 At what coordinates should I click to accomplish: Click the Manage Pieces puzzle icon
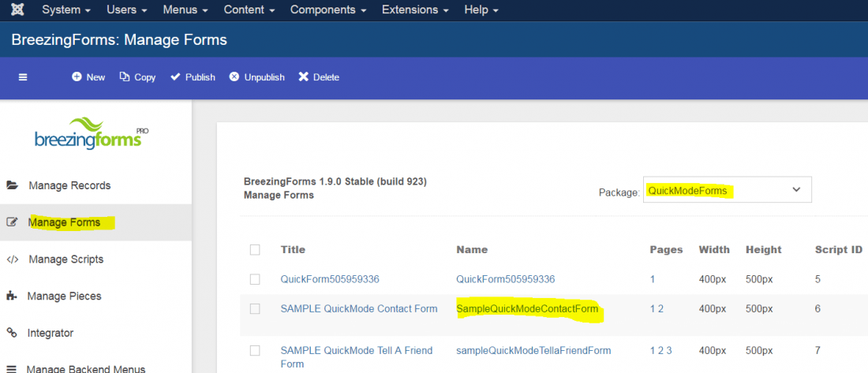coord(12,296)
